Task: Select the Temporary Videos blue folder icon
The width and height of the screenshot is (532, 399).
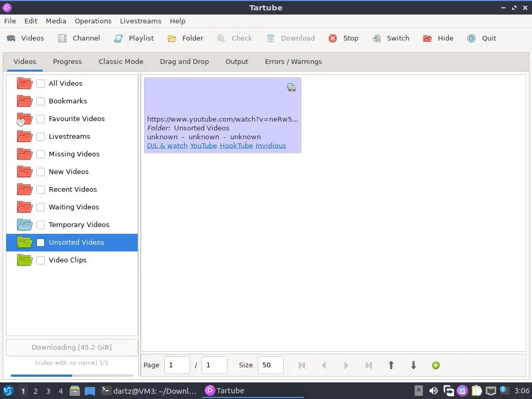Action: [x=24, y=224]
